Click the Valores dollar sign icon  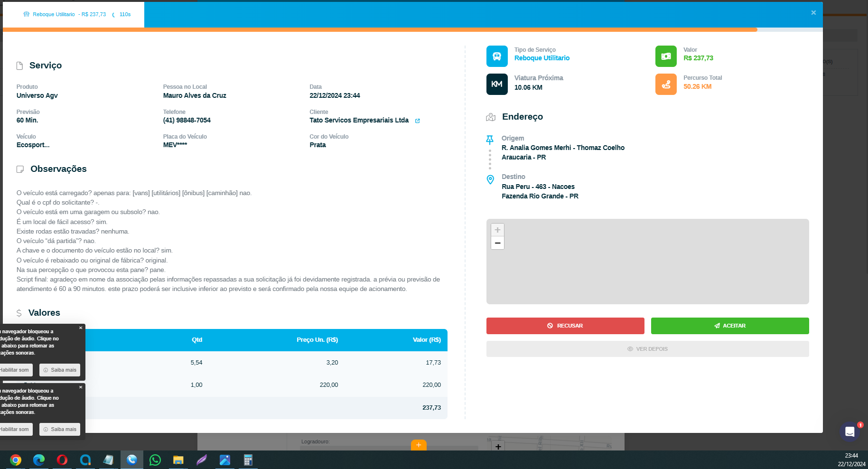(x=19, y=313)
